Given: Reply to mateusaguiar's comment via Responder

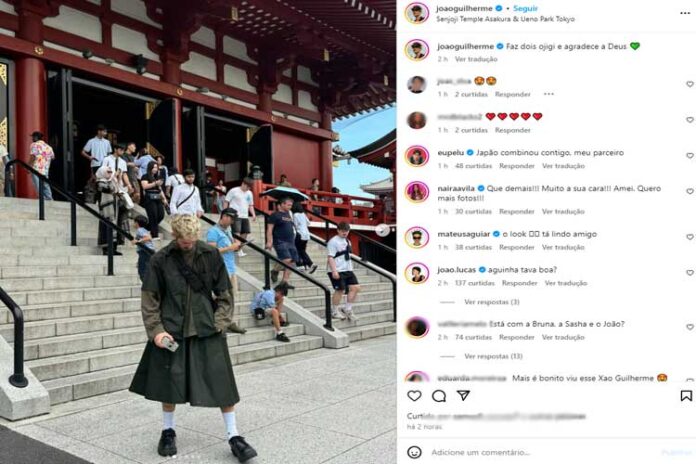Looking at the screenshot, I should (517, 247).
